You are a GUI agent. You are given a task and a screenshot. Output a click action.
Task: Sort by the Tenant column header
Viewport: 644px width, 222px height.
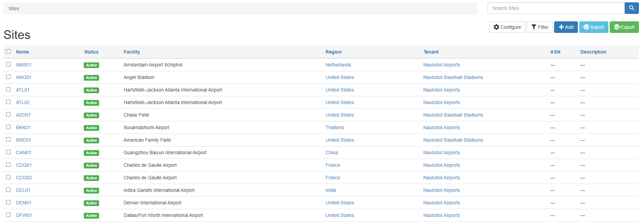tap(431, 52)
